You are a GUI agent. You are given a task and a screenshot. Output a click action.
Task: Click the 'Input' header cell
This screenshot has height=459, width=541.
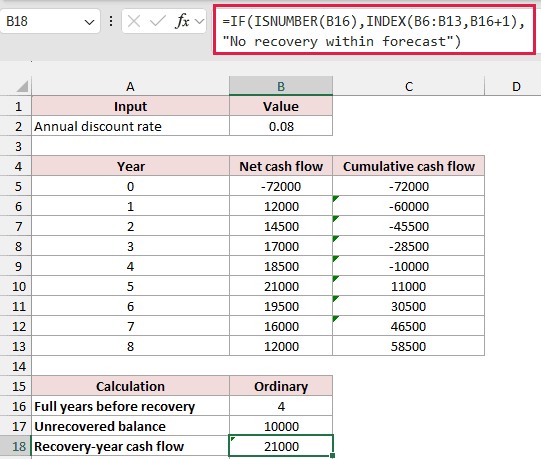130,106
